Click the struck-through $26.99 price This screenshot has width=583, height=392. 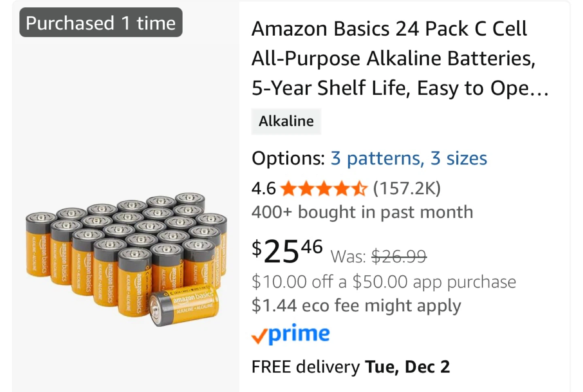tap(399, 256)
